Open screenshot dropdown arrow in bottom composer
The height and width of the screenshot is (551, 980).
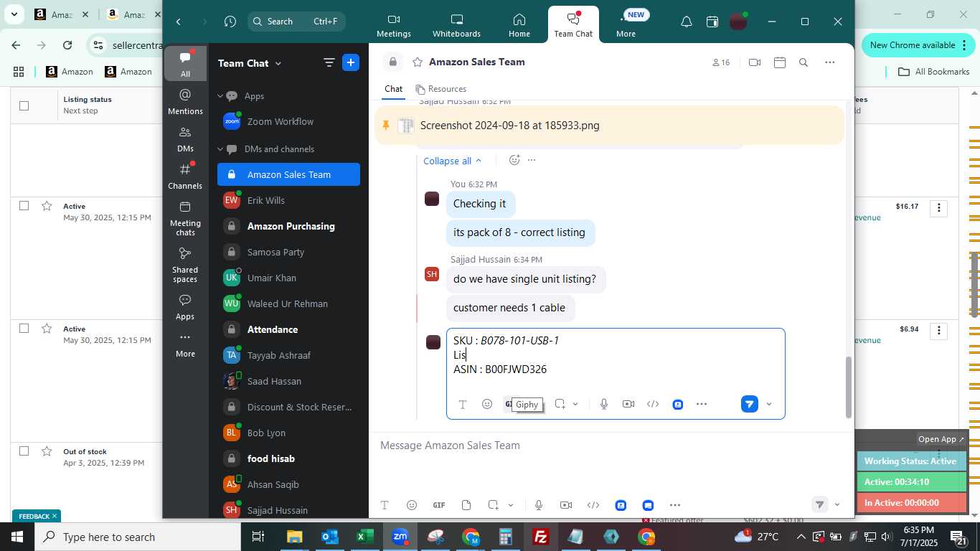511,505
